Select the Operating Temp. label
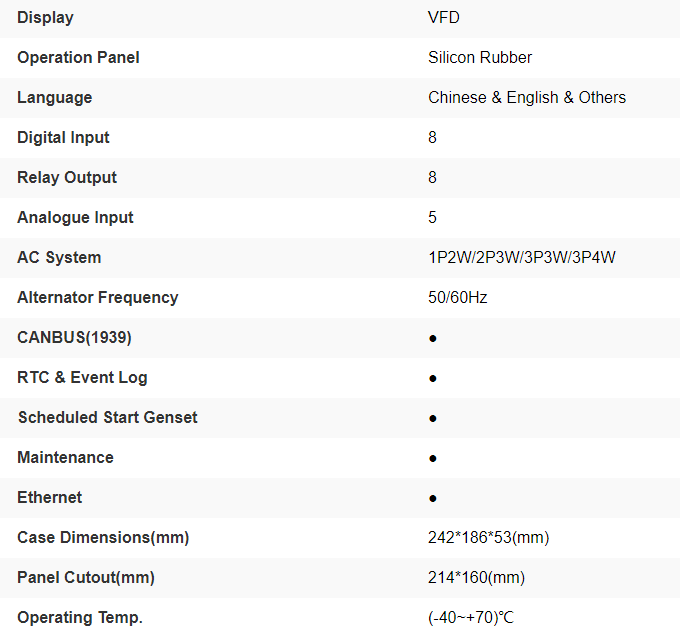 [80, 617]
